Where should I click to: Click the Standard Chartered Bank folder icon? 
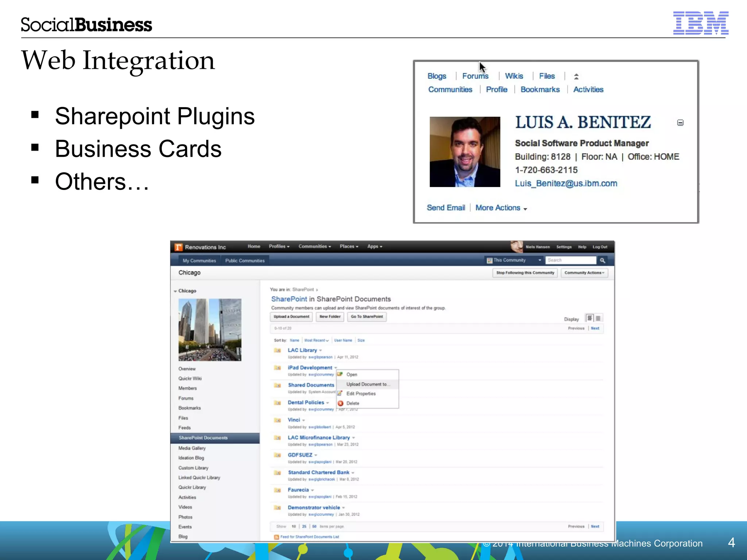point(278,473)
